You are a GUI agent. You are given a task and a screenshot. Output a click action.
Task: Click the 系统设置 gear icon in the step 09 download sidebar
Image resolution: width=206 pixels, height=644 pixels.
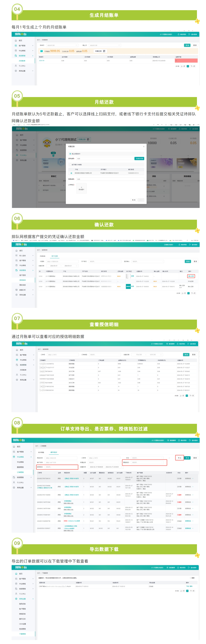click(x=16, y=599)
